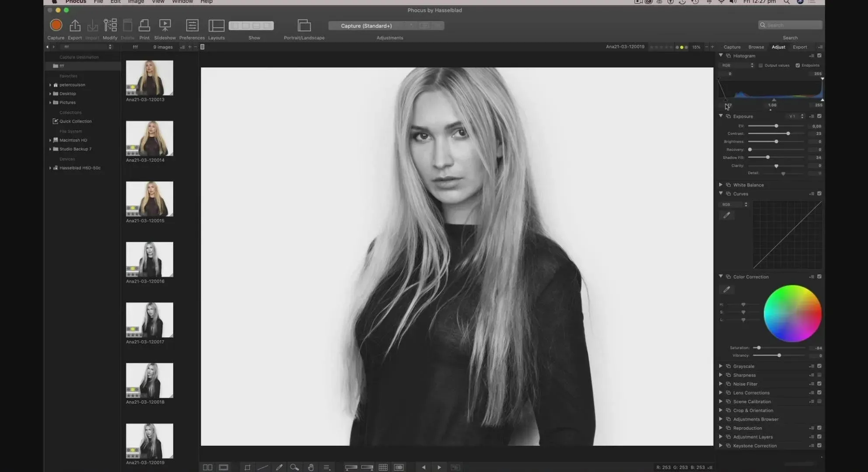Choose the zoom magnifier tool
Image resolution: width=868 pixels, height=472 pixels.
tap(294, 467)
